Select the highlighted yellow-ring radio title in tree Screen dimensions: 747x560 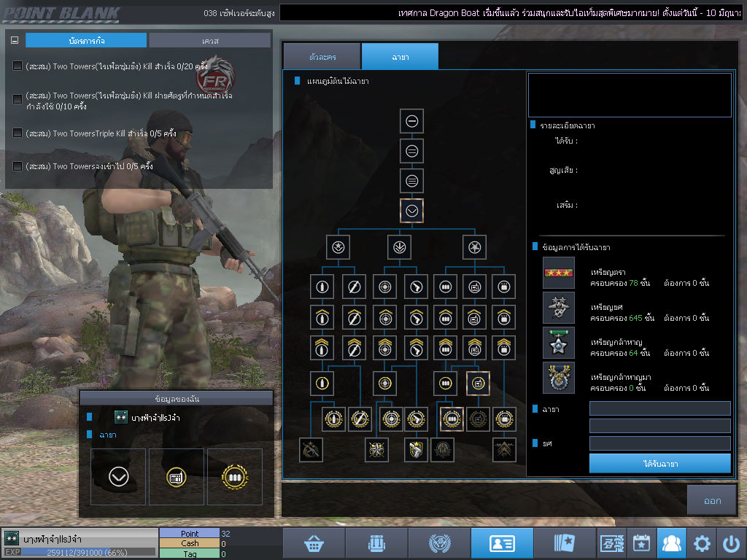click(478, 383)
